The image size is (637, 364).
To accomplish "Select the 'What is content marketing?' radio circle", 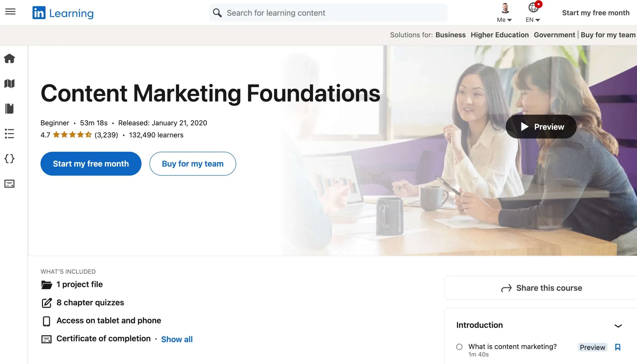I will pos(459,347).
